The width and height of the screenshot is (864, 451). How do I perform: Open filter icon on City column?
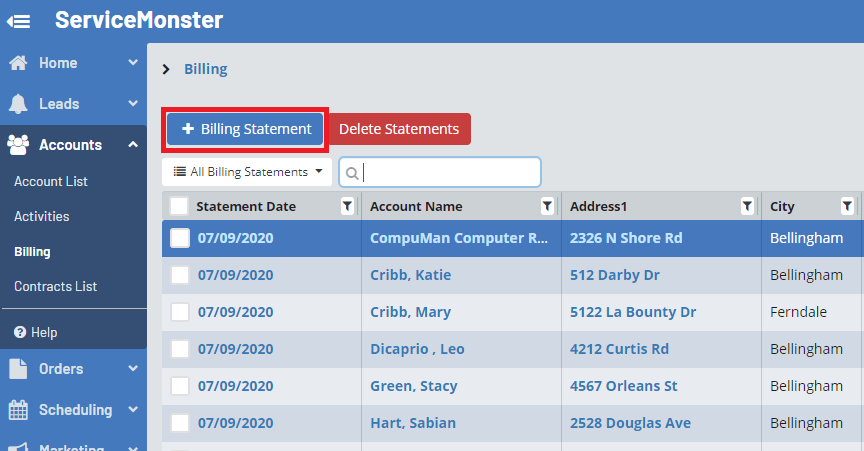point(847,206)
